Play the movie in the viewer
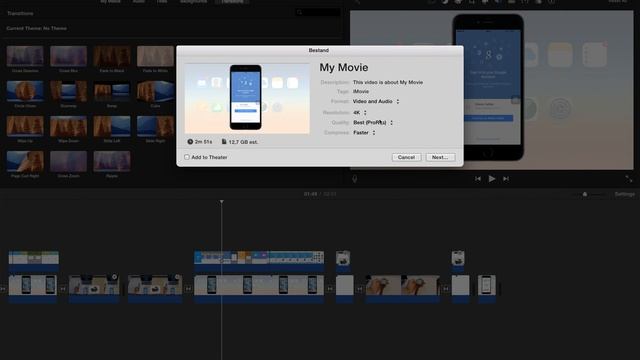This screenshot has width=640, height=360. [x=492, y=179]
